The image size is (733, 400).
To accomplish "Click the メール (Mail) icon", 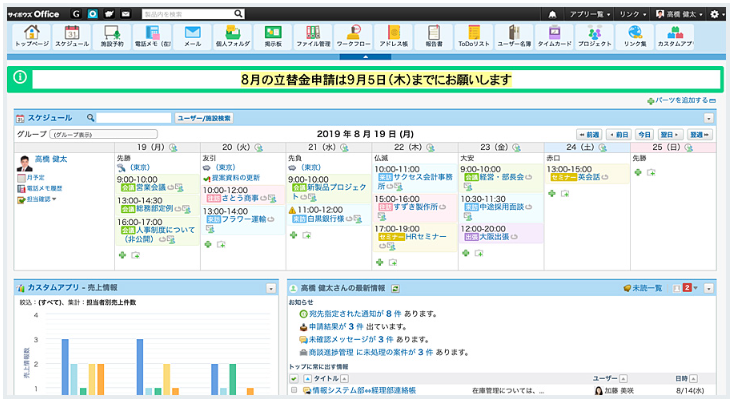I will [x=193, y=37].
